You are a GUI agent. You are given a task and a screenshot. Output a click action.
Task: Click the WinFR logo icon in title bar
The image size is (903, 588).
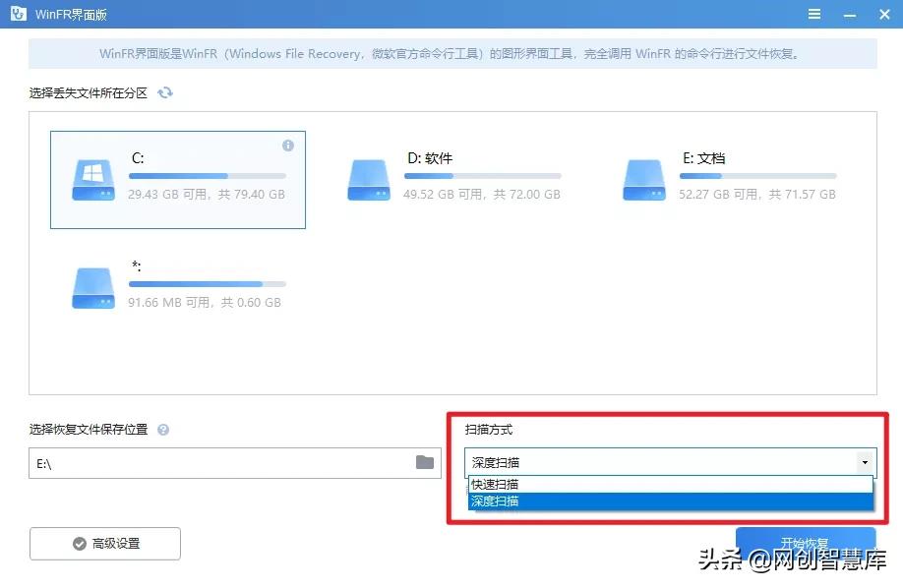coord(18,13)
